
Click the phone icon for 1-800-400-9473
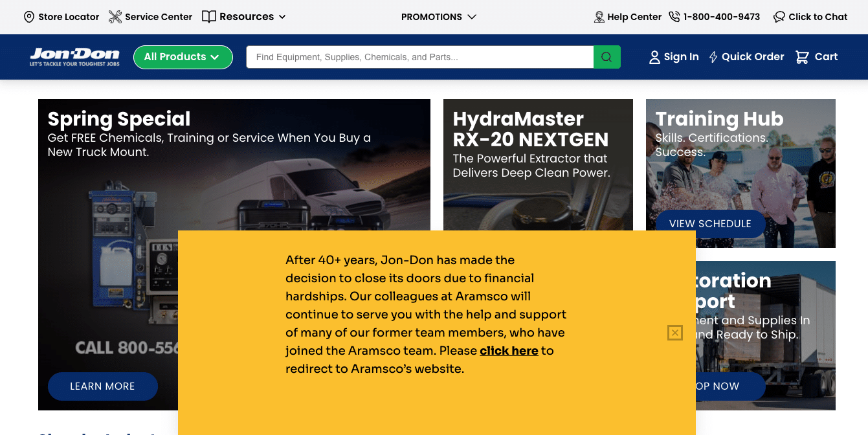[x=674, y=17]
